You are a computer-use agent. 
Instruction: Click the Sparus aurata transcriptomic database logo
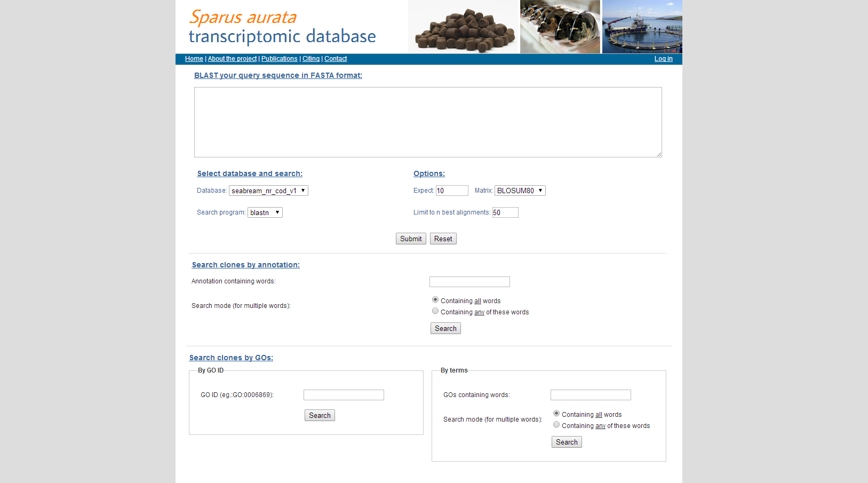(x=282, y=26)
